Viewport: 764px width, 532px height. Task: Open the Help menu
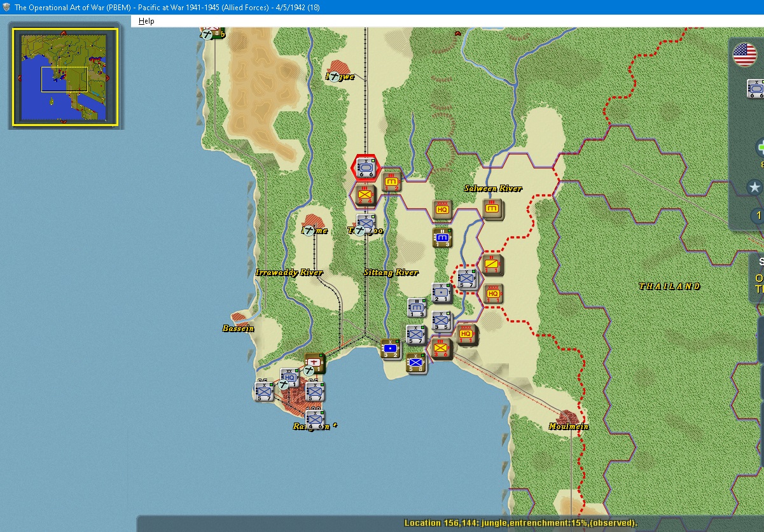(x=146, y=21)
